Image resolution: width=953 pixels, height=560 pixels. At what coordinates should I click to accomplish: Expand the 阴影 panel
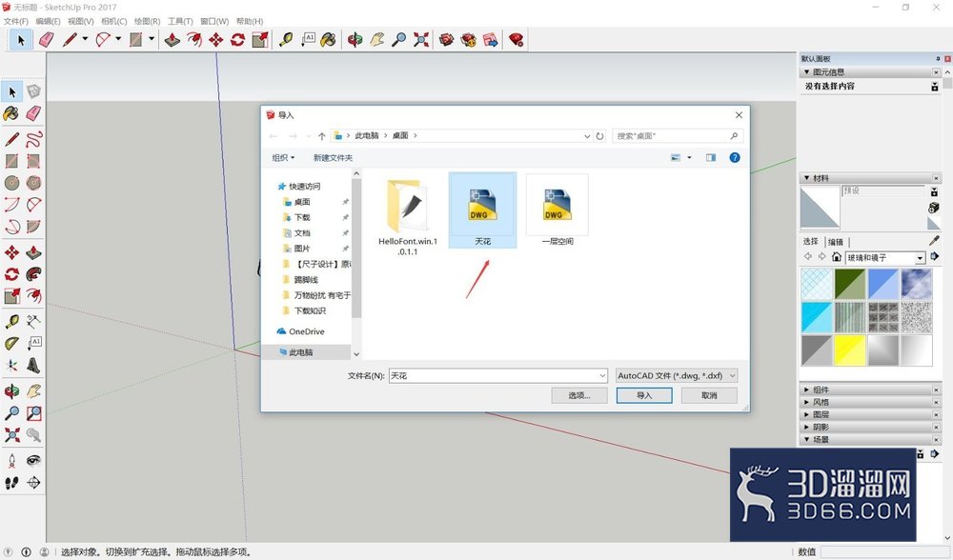click(806, 427)
